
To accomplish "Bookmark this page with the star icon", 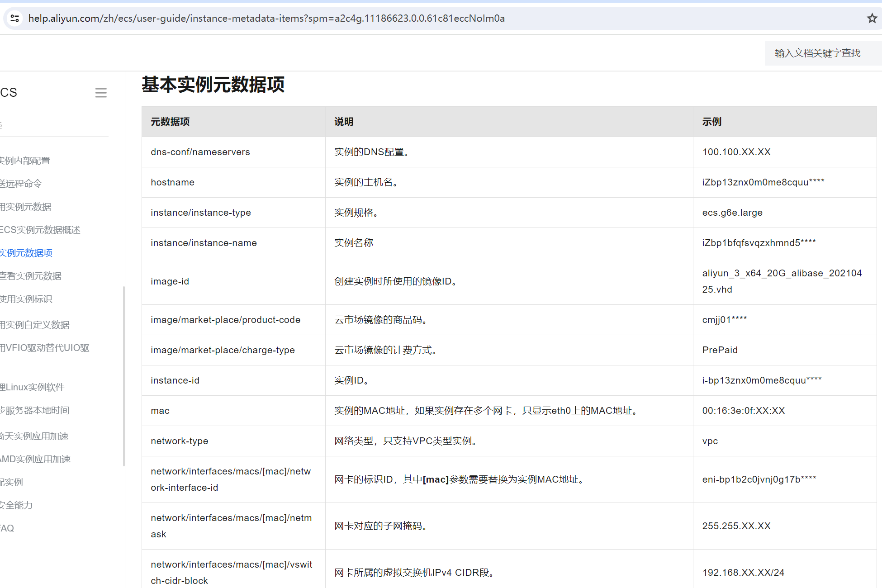I will tap(872, 18).
